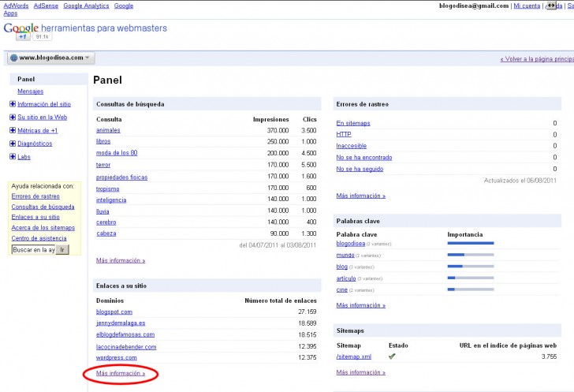Image resolution: width=574 pixels, height=392 pixels.
Task: Select Panel in the left sidebar
Action: 26,79
